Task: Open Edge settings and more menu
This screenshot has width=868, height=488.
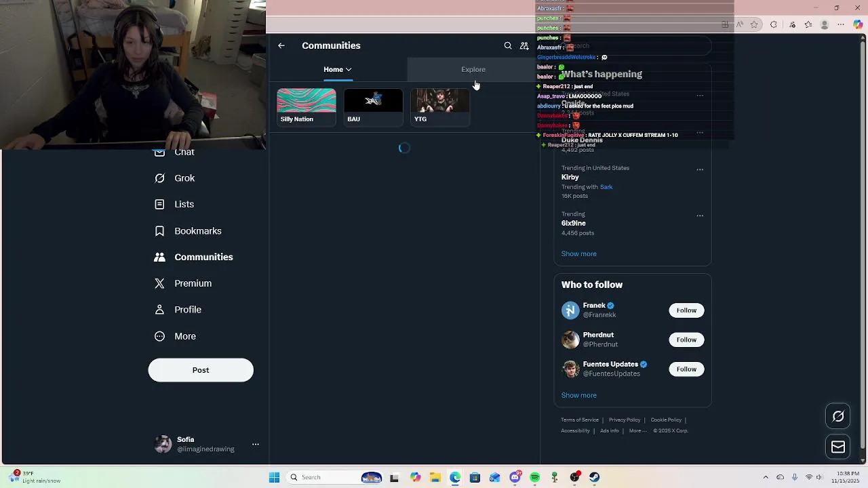Action: 841,25
